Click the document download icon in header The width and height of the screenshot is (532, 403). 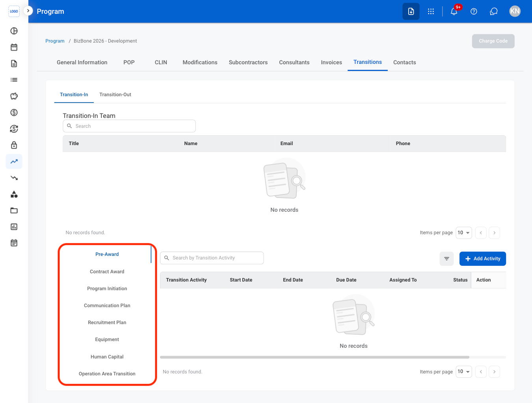pyautogui.click(x=411, y=11)
